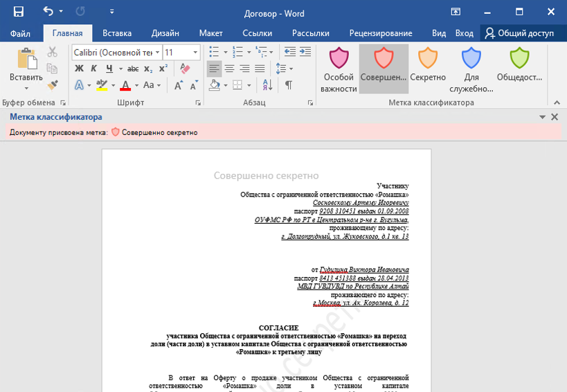Open the Рецензирование ribbon tab

pos(380,33)
